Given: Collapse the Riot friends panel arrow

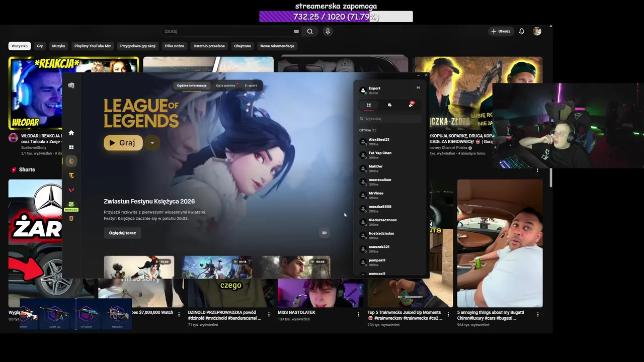Looking at the screenshot, I should click(418, 87).
